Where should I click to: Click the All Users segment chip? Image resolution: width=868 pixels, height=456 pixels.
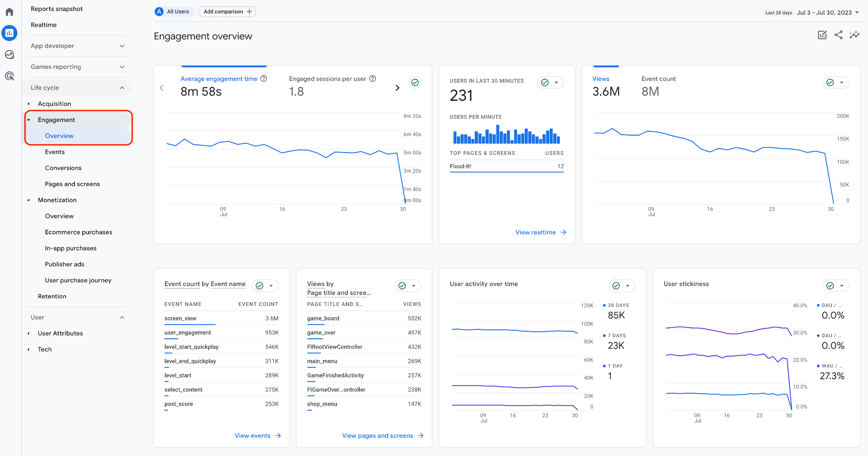point(174,11)
